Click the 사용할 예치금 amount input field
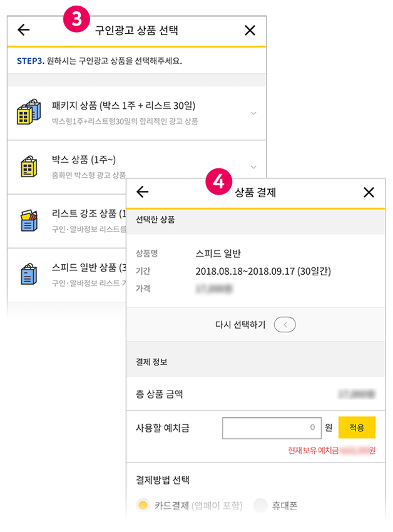The width and height of the screenshot is (393, 532). coord(272,427)
